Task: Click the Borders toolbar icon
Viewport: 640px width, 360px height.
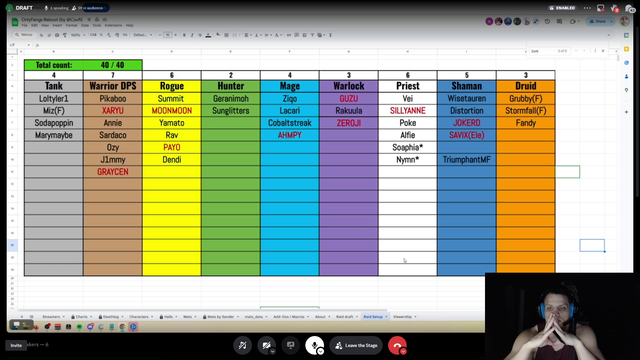Action: click(x=227, y=35)
